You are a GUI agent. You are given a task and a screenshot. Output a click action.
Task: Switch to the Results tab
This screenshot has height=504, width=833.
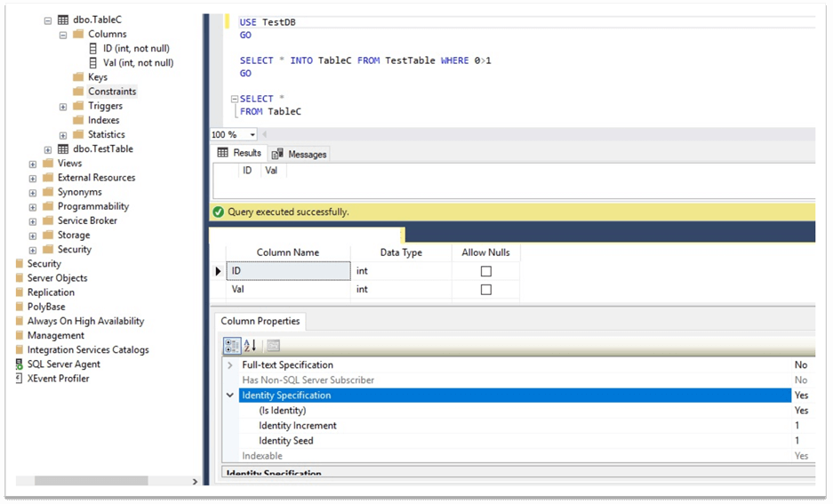(x=240, y=153)
